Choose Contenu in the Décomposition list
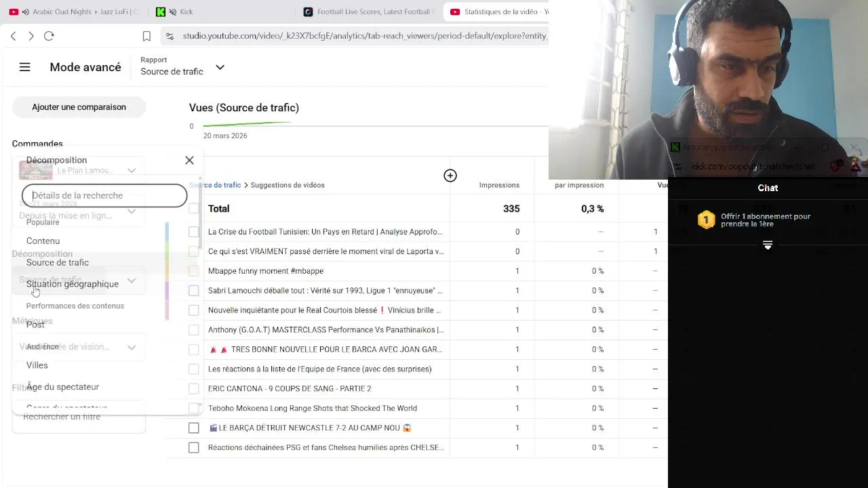This screenshot has height=488, width=868. click(x=43, y=241)
